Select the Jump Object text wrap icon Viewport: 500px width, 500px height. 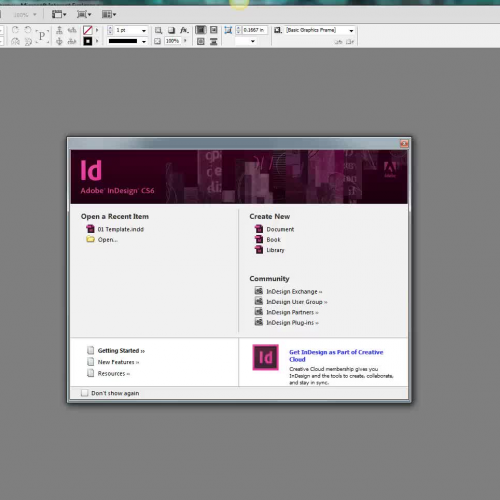214,41
